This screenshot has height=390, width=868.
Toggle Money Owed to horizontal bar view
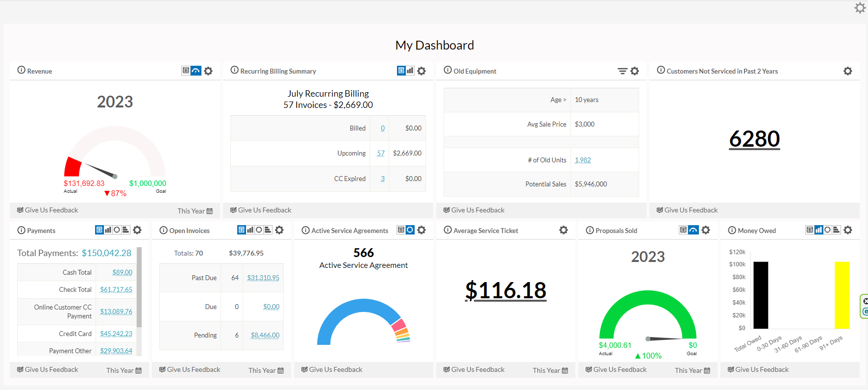point(836,230)
